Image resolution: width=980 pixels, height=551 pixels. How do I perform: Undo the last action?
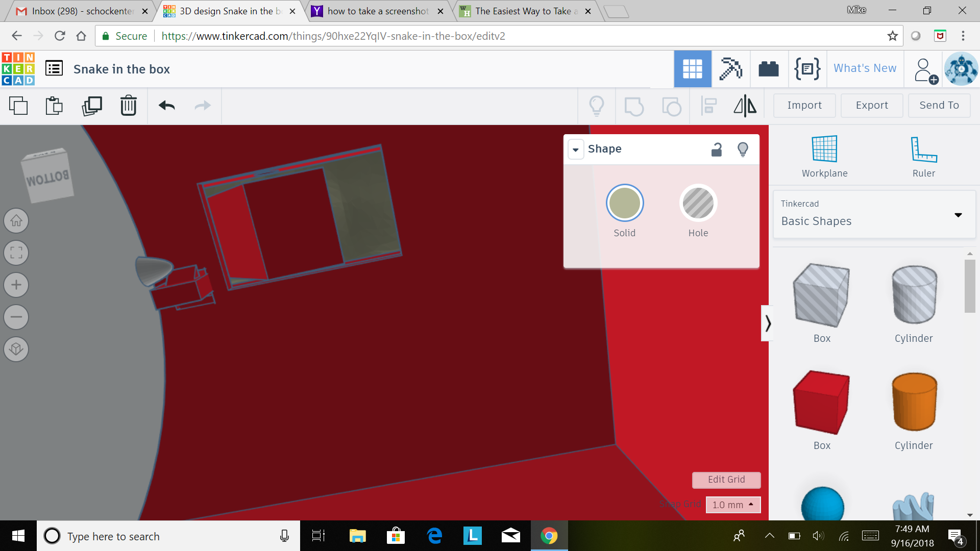click(x=167, y=106)
